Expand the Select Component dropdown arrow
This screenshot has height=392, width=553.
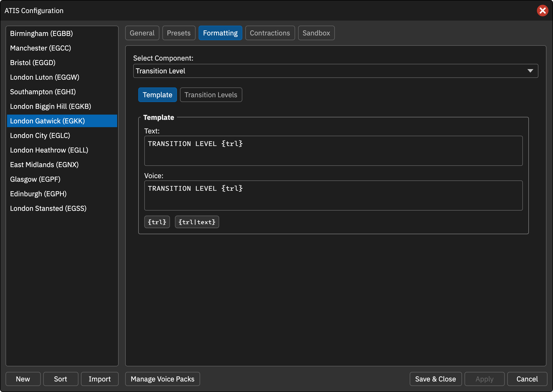click(x=530, y=71)
